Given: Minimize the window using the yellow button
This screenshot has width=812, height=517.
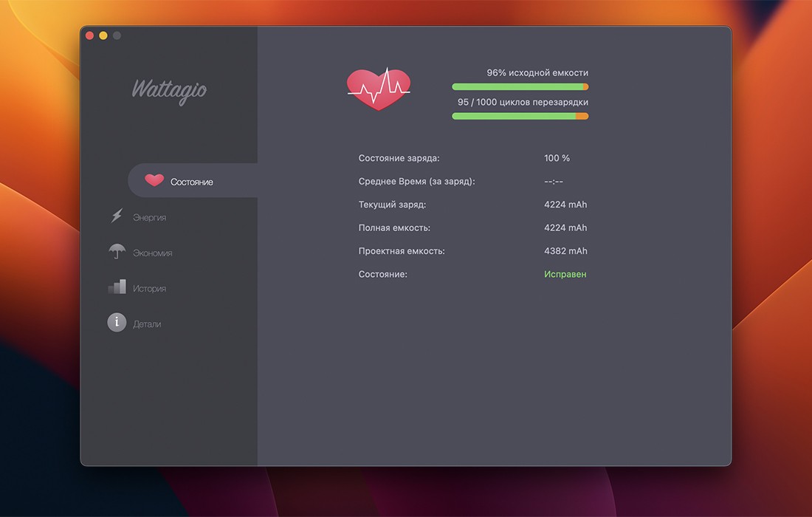Looking at the screenshot, I should point(103,35).
